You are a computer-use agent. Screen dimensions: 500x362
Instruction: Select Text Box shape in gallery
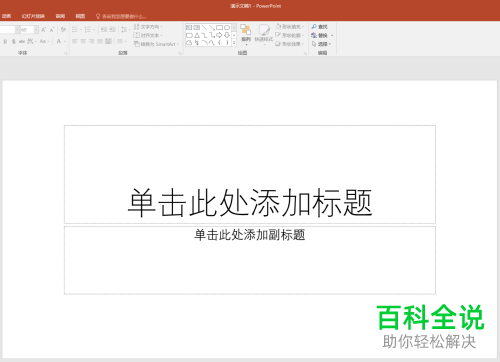coord(189,27)
